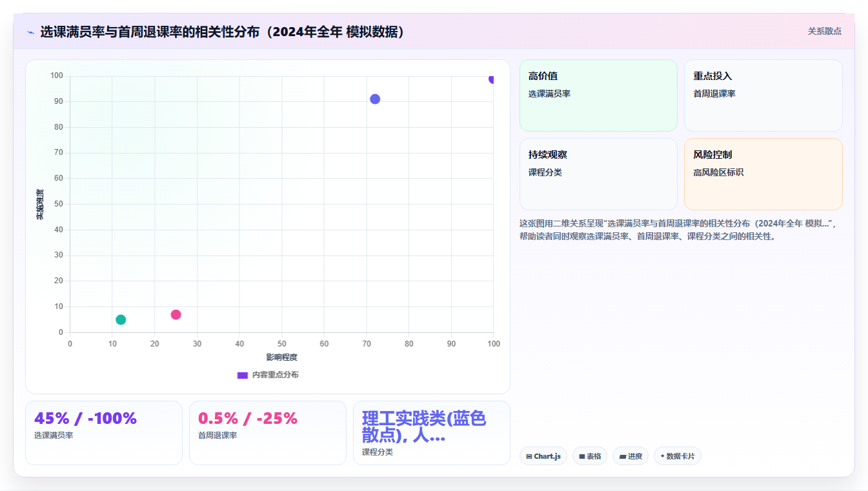Screen dimensions: 868x491
Task: Click the main title 选课满员率与首周退课率的相关性分布
Action: 223,32
